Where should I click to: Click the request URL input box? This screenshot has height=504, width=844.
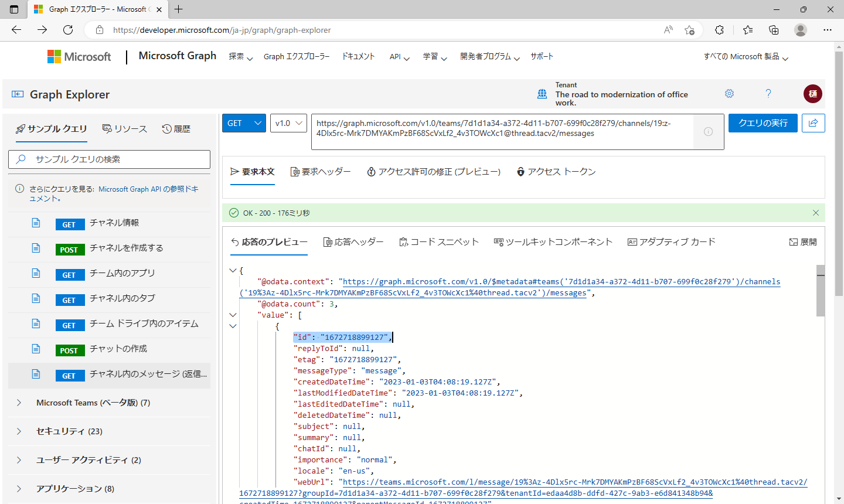click(x=503, y=131)
